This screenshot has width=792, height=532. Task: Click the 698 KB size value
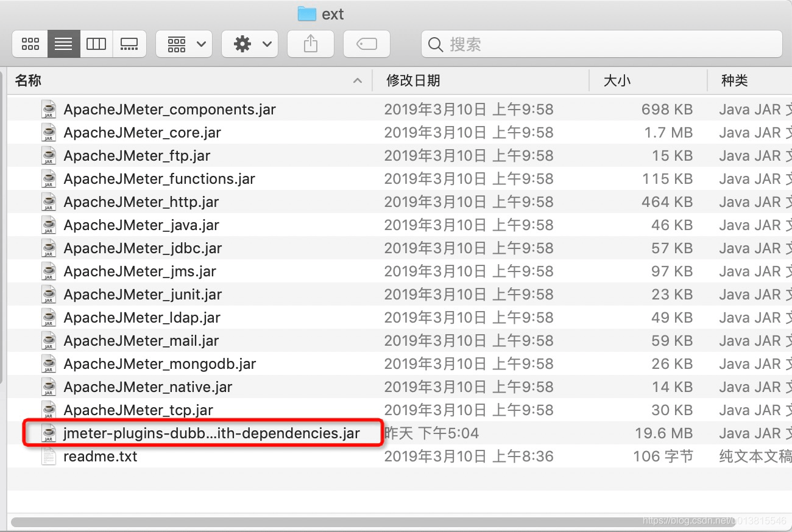click(x=667, y=110)
